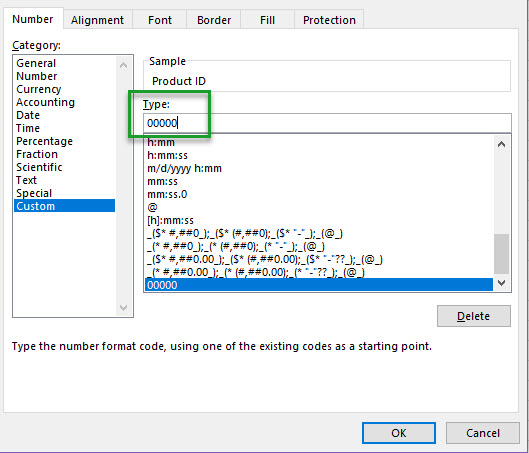The image size is (529, 453).
Task: Open the Protection tab
Action: [329, 20]
